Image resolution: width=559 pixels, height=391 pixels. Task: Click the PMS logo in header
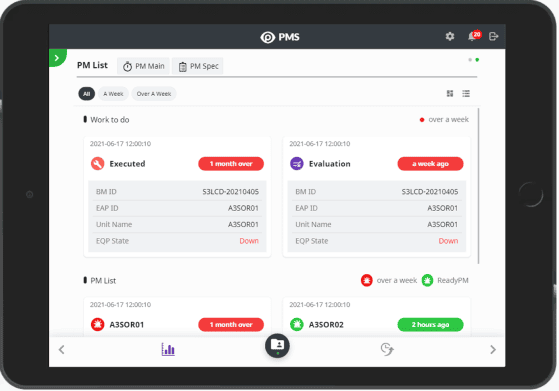280,37
